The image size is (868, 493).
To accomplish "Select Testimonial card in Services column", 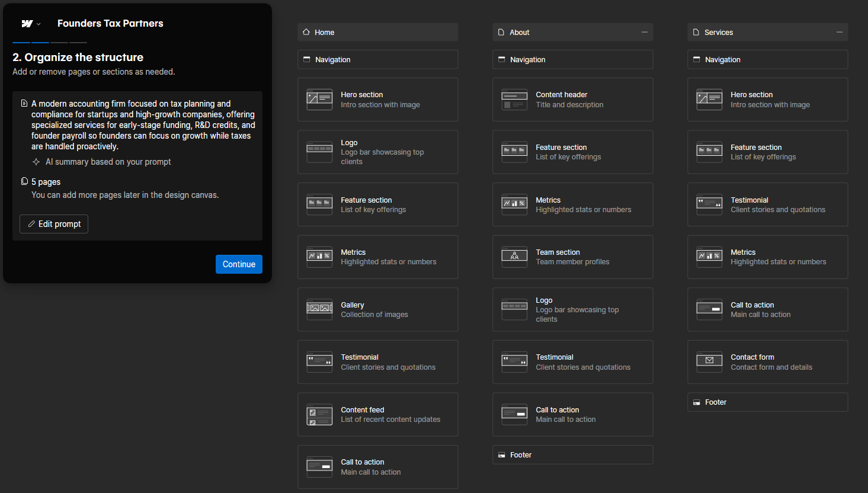I will click(767, 204).
